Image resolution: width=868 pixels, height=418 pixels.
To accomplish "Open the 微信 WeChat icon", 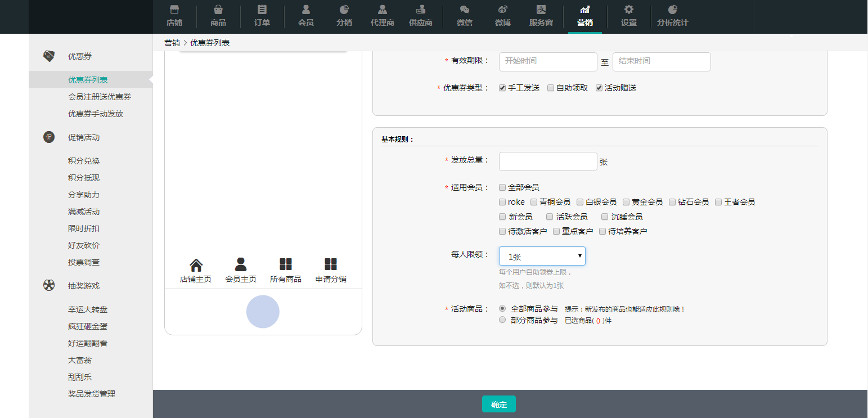I will pos(465,10).
